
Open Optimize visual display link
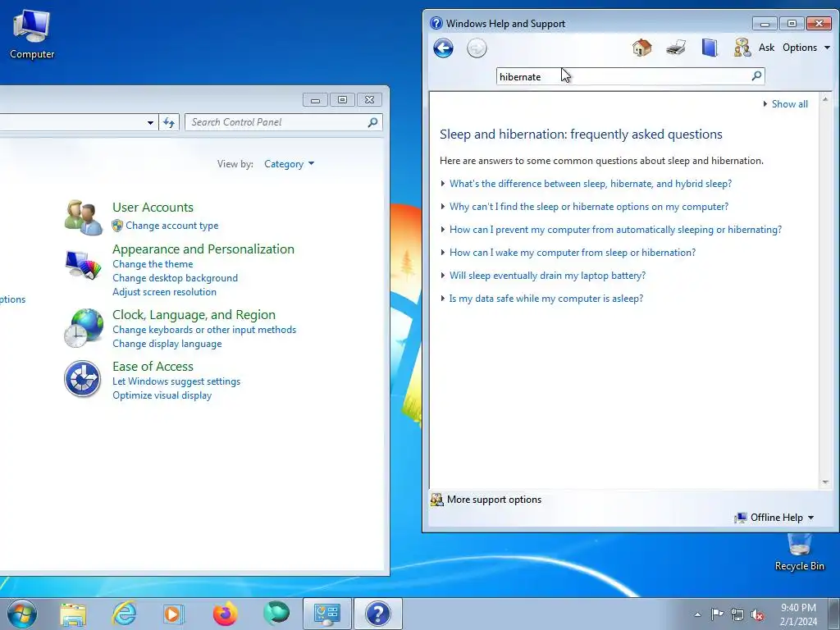pyautogui.click(x=162, y=395)
